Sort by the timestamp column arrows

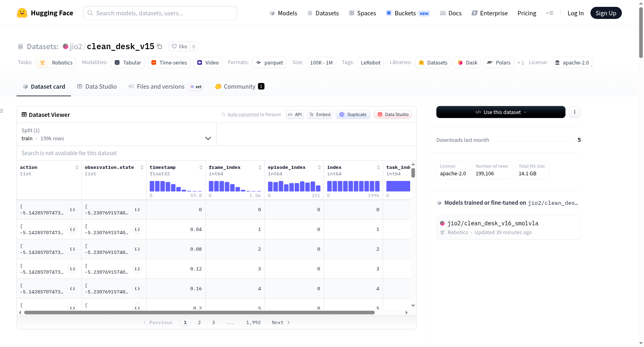[201, 167]
